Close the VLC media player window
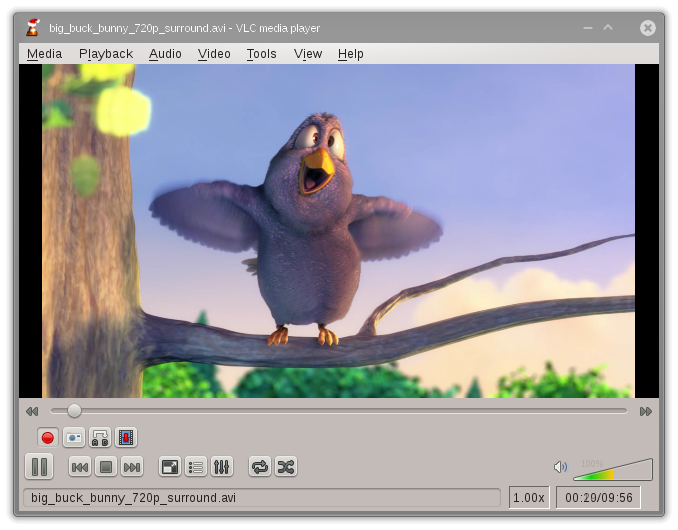Screen dimensions: 678x530 click(648, 28)
